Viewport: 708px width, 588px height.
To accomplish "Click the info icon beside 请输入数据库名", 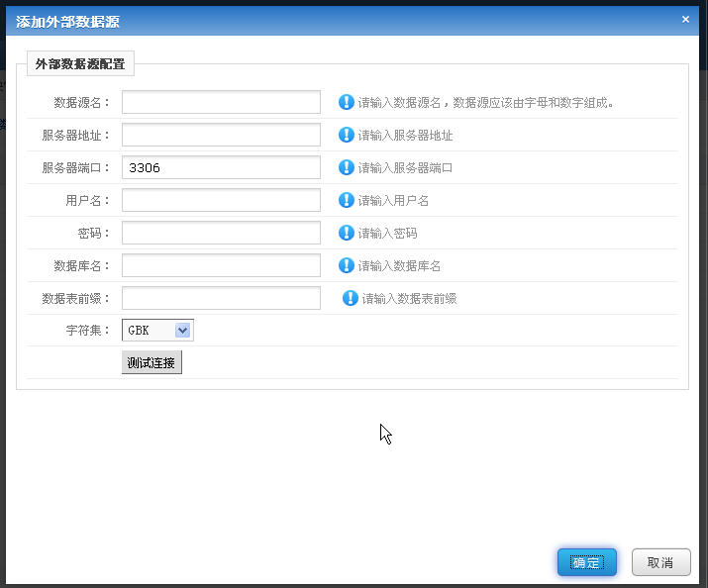I will point(347,265).
